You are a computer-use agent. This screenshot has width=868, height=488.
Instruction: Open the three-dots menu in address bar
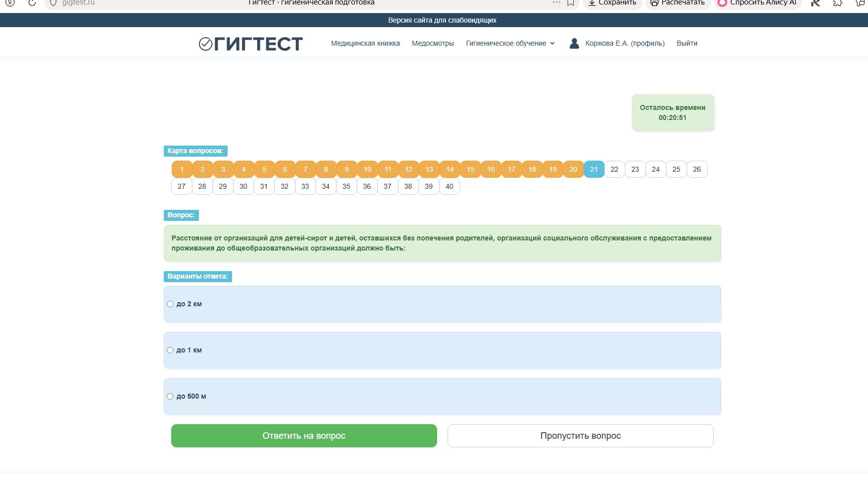click(x=556, y=3)
